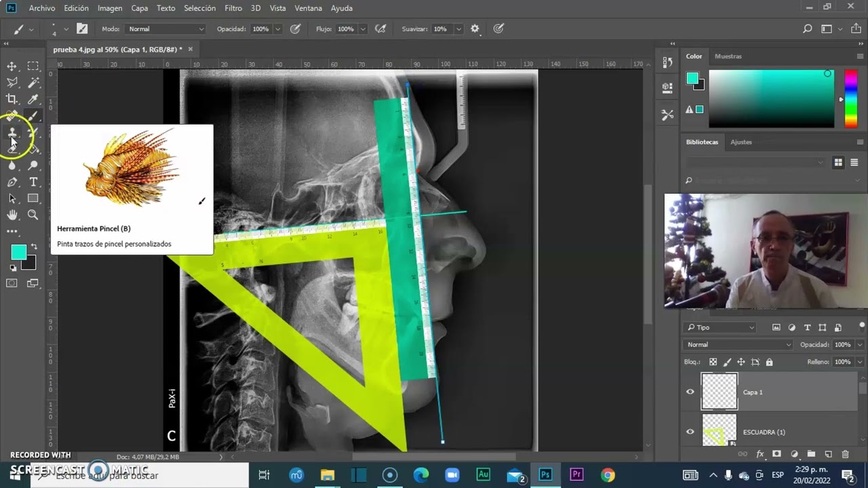The image size is (868, 488).
Task: Select the Blur tool
Action: pyautogui.click(x=12, y=165)
